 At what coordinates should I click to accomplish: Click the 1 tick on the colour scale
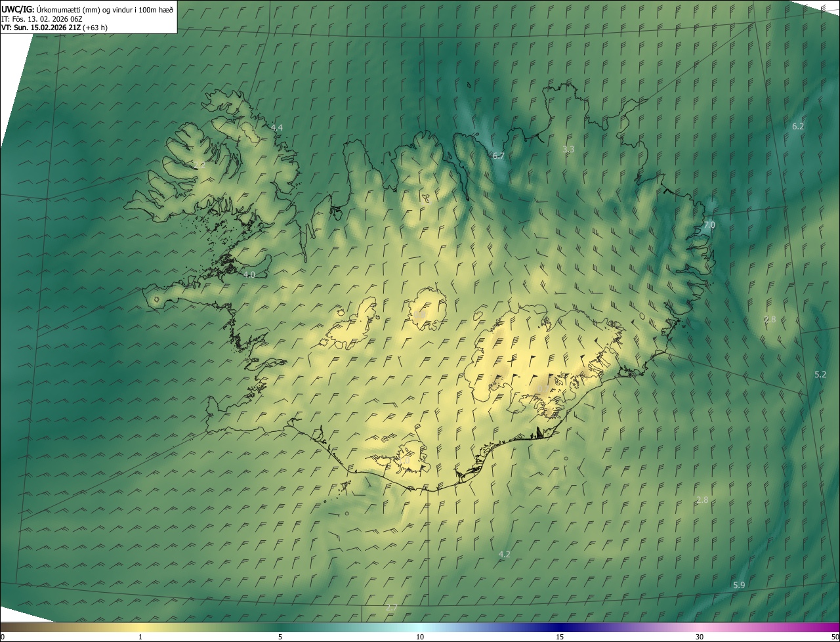point(140,637)
